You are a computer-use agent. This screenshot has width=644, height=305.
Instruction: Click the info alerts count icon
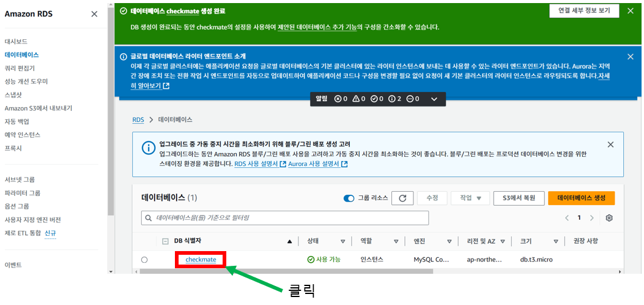(x=392, y=99)
